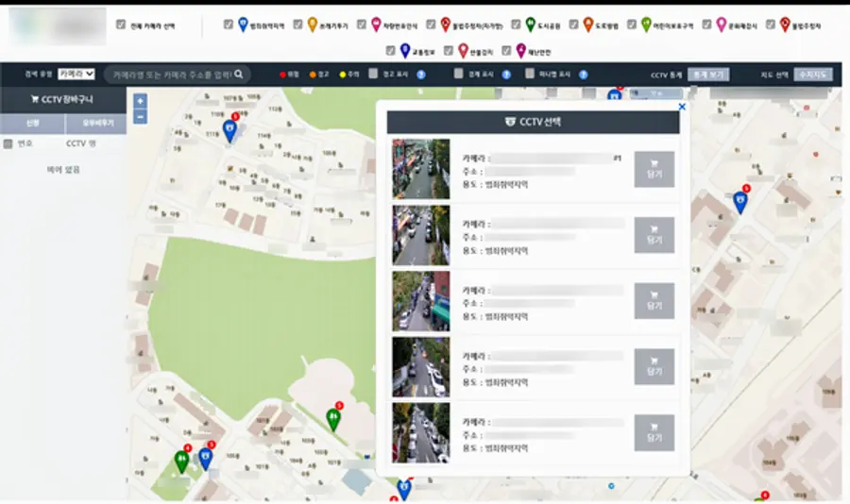Click 모두비우기 tab in cart panel
Screen dimensions: 850x504
(94, 124)
